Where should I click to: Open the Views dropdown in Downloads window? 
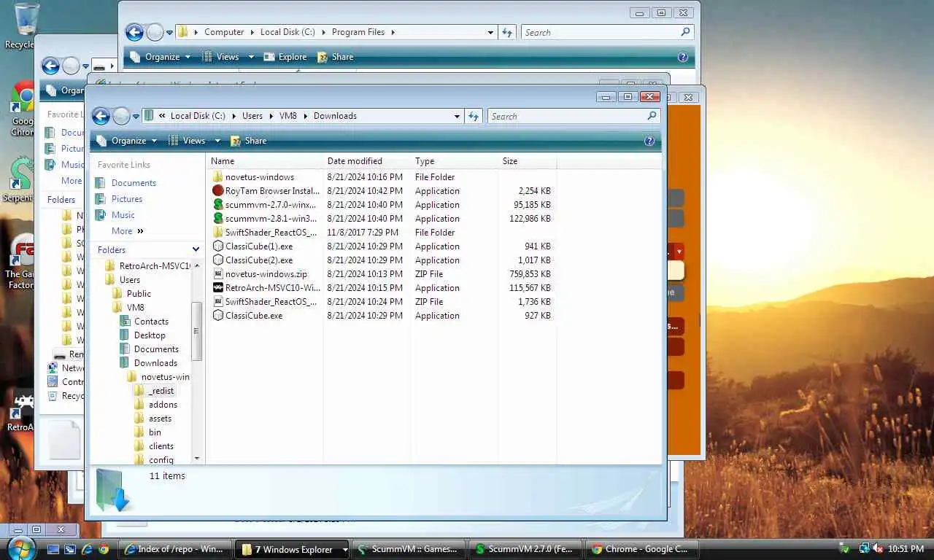point(217,141)
